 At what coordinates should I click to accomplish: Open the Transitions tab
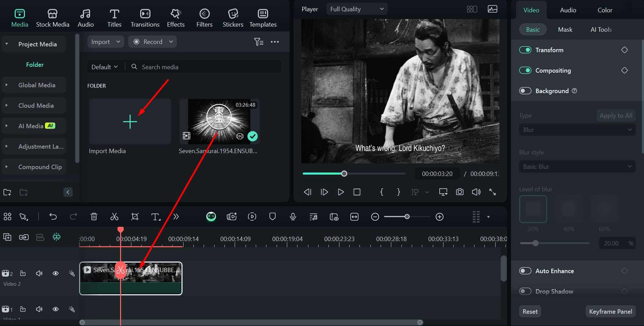click(x=145, y=18)
